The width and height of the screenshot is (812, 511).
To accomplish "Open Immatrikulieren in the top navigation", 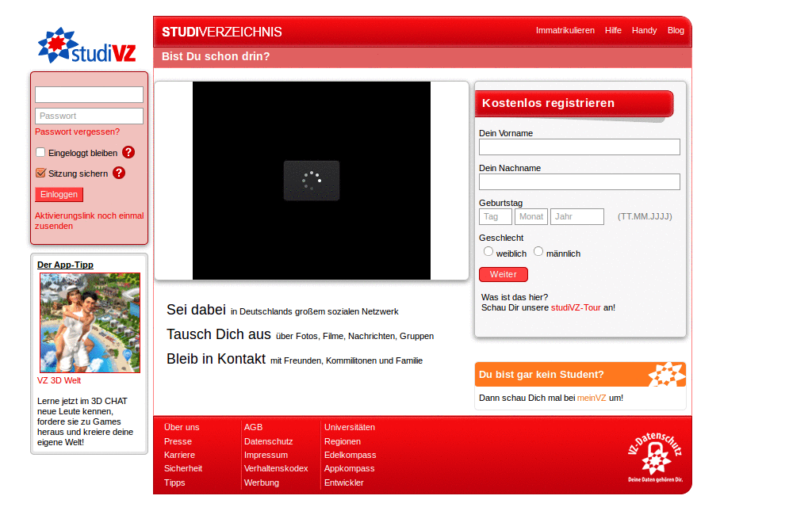I will [x=565, y=31].
